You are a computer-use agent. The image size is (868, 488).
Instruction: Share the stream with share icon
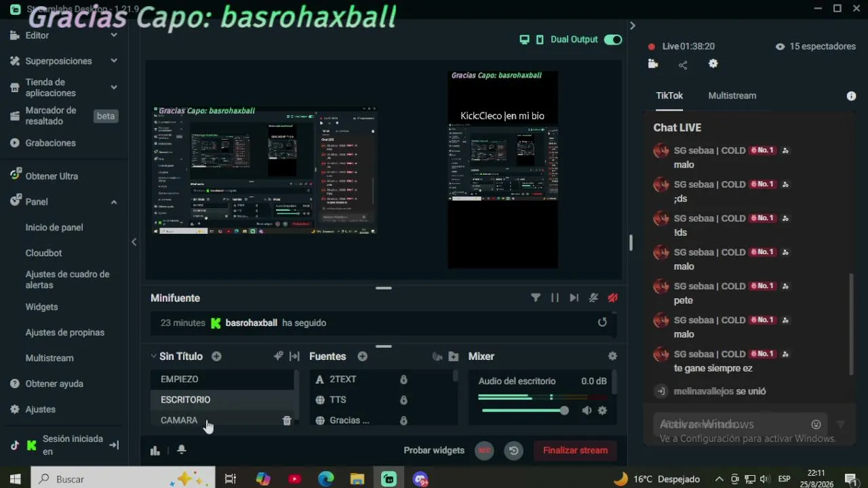(x=683, y=65)
